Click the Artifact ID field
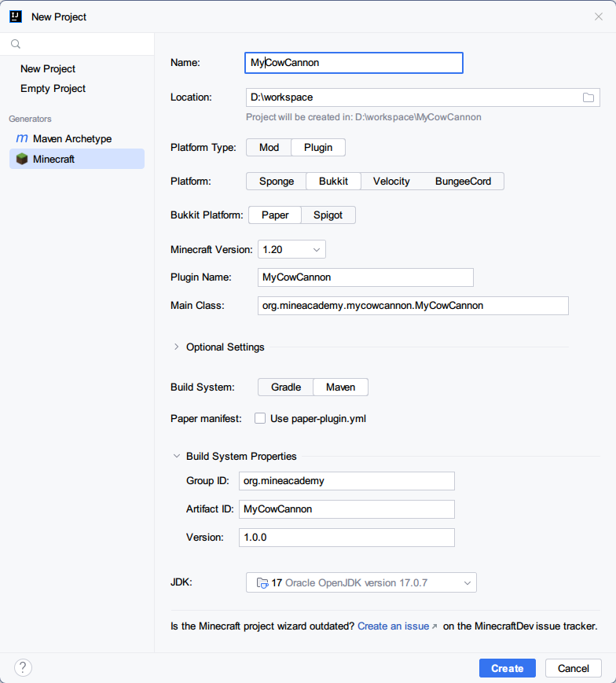Viewport: 616px width, 683px height. tap(346, 509)
